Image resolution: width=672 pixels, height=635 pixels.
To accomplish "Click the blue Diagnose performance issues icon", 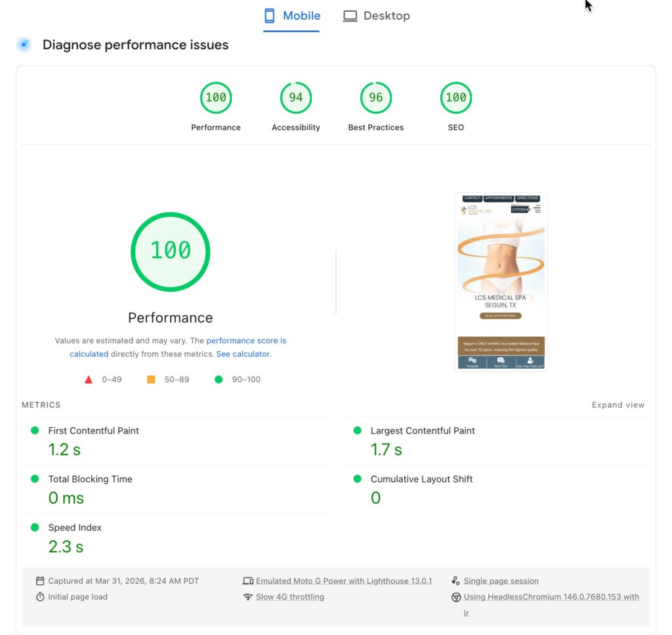I will (x=24, y=45).
